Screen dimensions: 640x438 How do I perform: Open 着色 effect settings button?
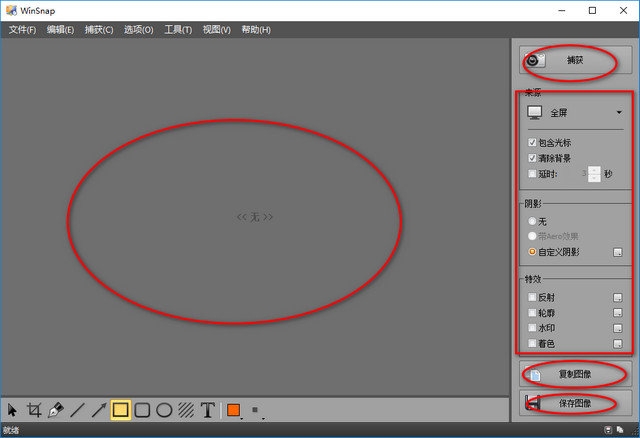(618, 344)
